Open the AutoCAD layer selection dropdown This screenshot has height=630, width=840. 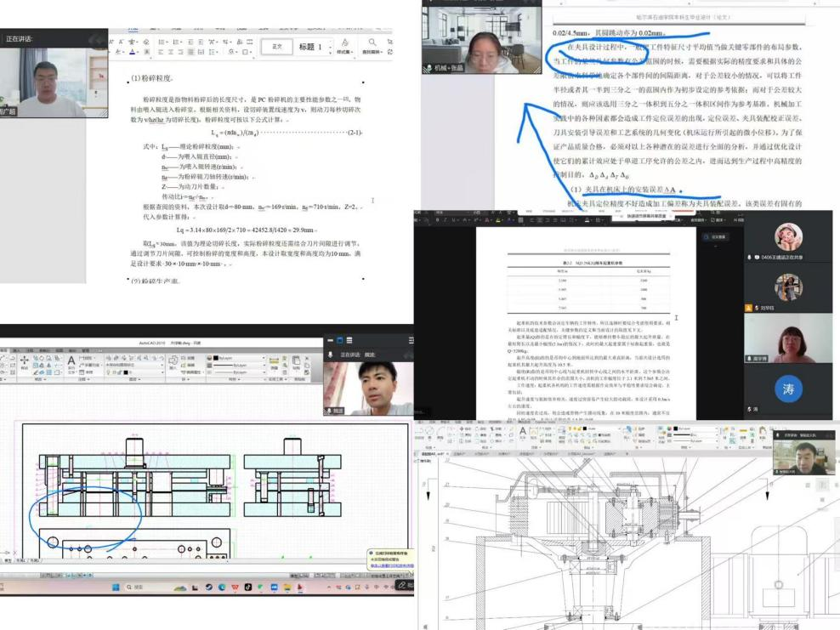[x=136, y=371]
